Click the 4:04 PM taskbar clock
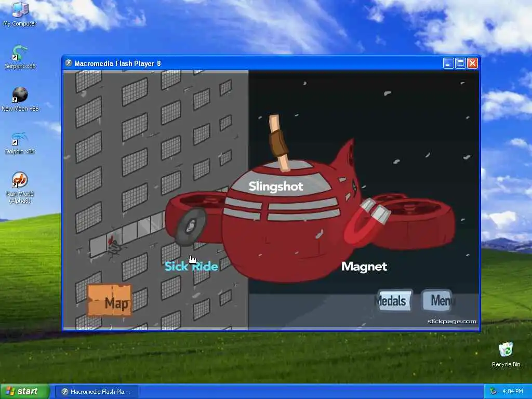 tap(512, 392)
